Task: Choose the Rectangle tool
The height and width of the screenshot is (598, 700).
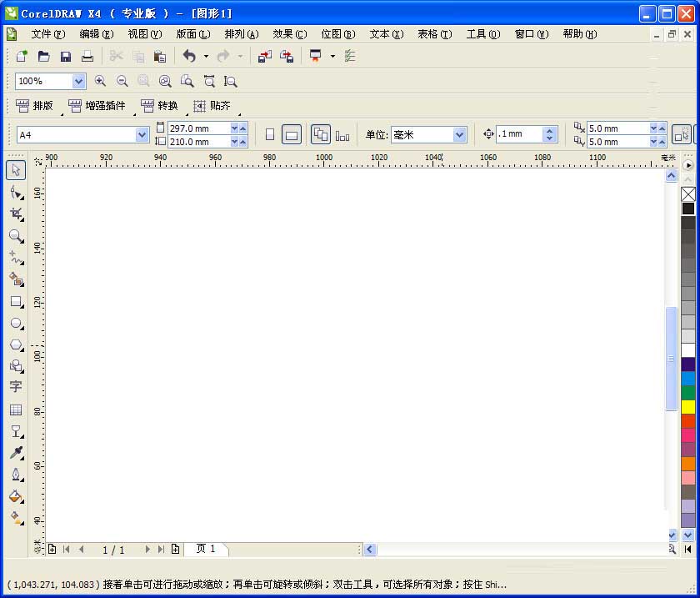Action: (x=16, y=302)
